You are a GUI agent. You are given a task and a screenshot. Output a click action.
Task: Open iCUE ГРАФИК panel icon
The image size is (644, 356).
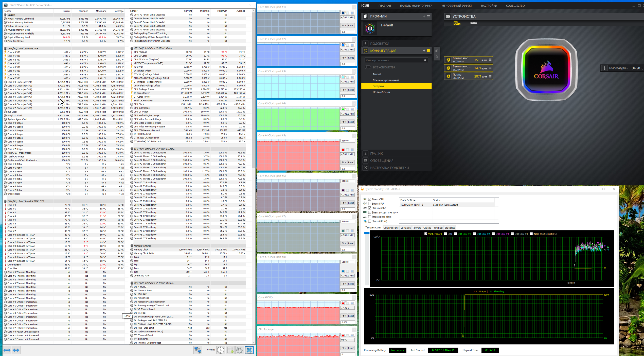coord(365,153)
